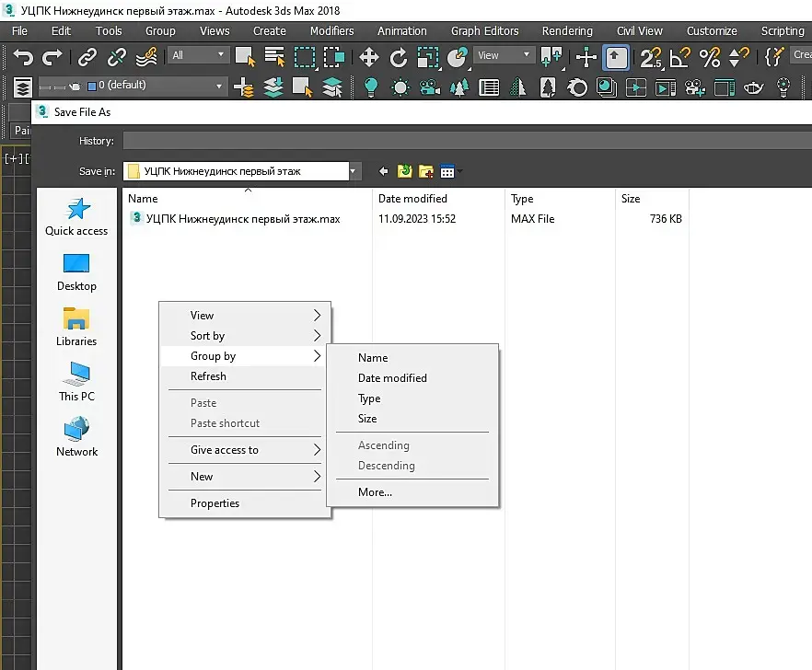The width and height of the screenshot is (812, 670).
Task: Select the Move tool in the toolbar
Action: tap(369, 57)
